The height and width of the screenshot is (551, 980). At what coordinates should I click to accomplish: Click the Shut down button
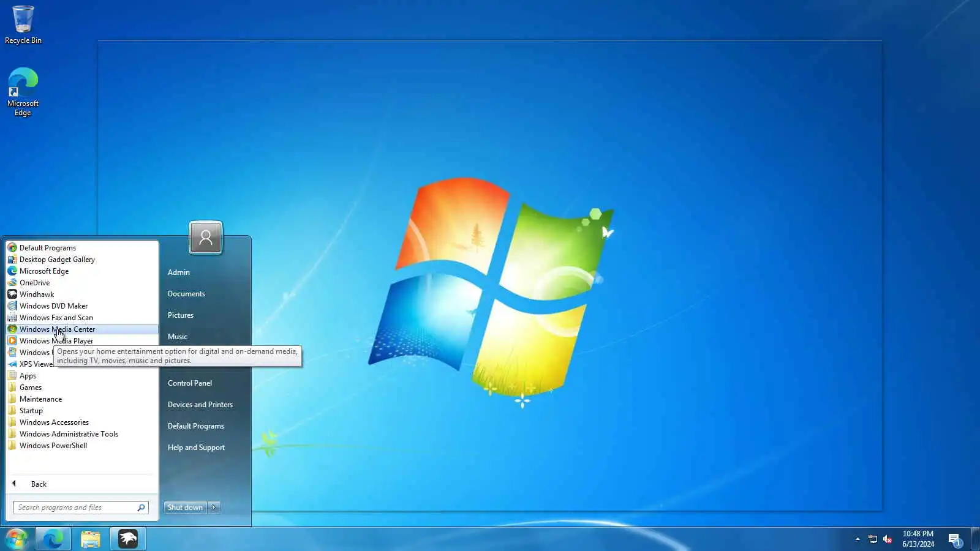[x=185, y=508]
